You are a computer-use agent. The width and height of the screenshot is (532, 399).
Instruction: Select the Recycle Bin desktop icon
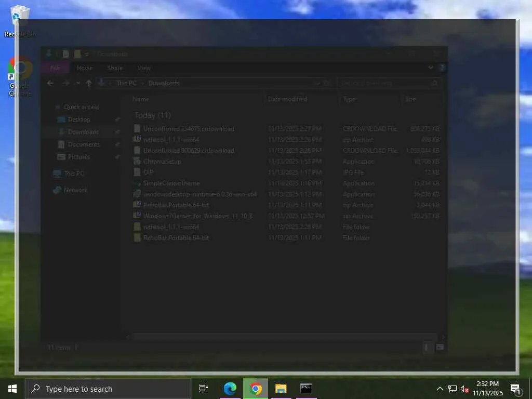tap(20, 21)
